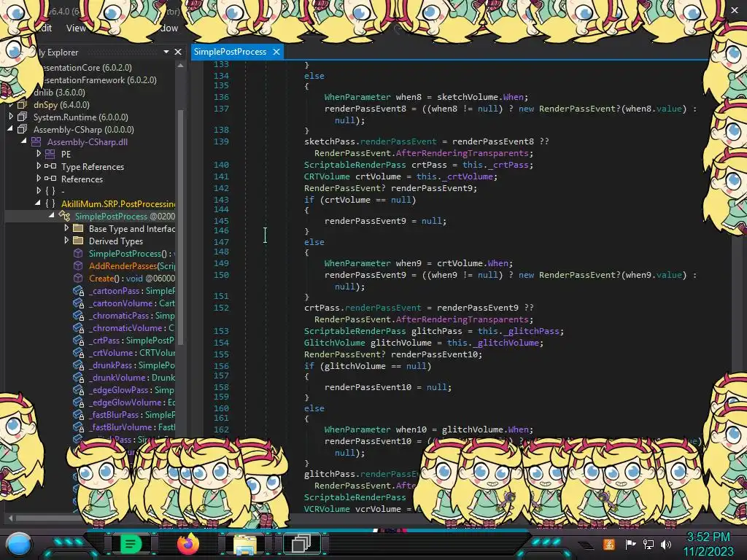The width and height of the screenshot is (747, 560).
Task: Click the Create() method icon
Action: click(78, 278)
